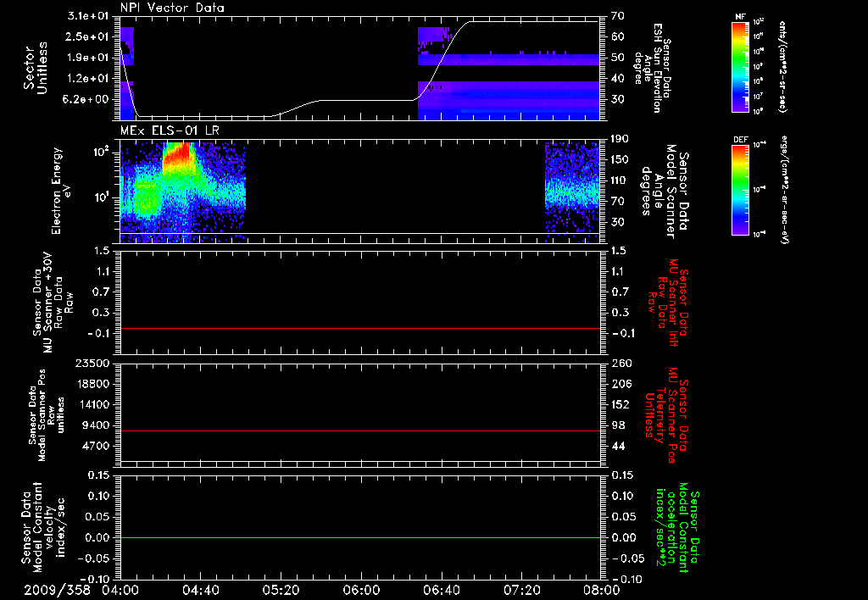Click the DEF energy flux color bar

click(741, 190)
